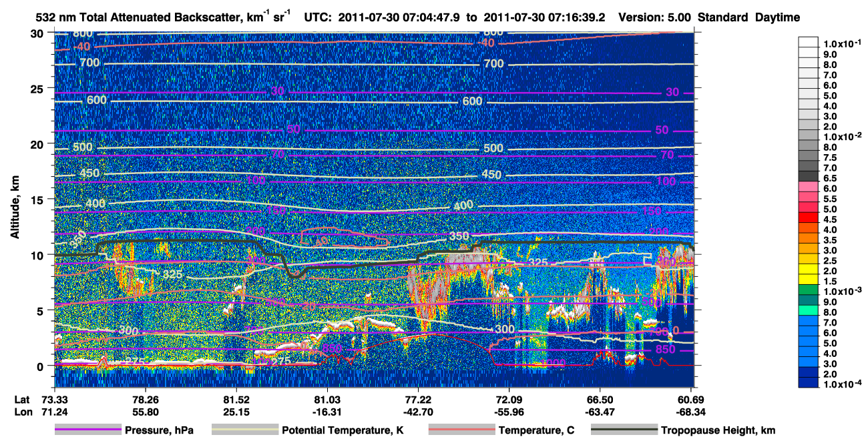Screen dimensions: 868x445
Task: Click the 'Lon' row label
Action: pyautogui.click(x=23, y=412)
